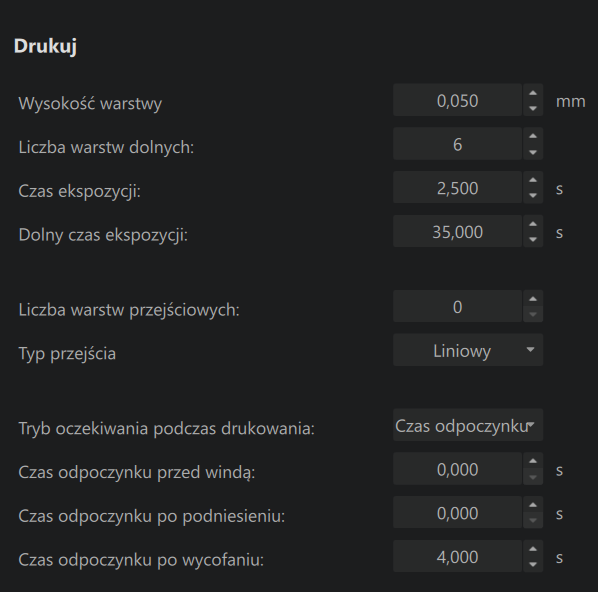Viewport: 598px width, 592px height.
Task: Increment Liczba warstw przejściowych count
Action: pos(533,299)
